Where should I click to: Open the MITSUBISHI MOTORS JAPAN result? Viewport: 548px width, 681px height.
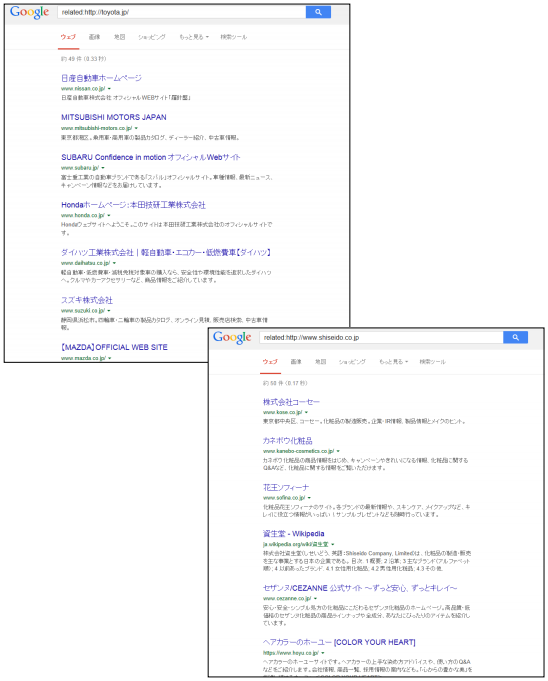pyautogui.click(x=114, y=117)
